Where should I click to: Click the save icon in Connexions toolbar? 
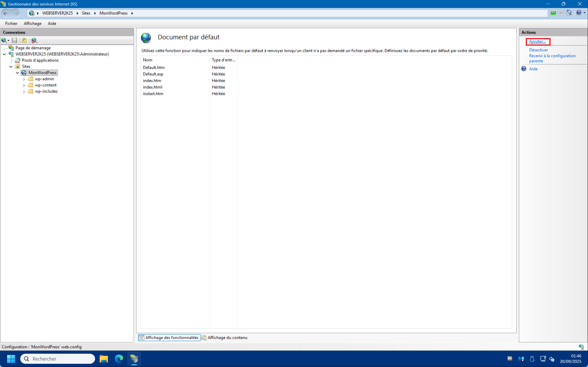(14, 40)
